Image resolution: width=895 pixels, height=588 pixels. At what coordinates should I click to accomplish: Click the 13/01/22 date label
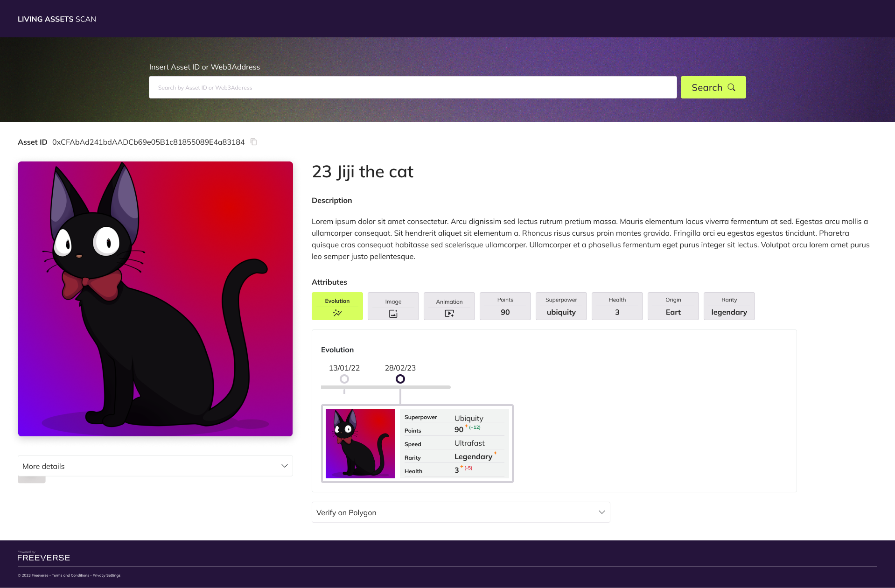coord(344,368)
